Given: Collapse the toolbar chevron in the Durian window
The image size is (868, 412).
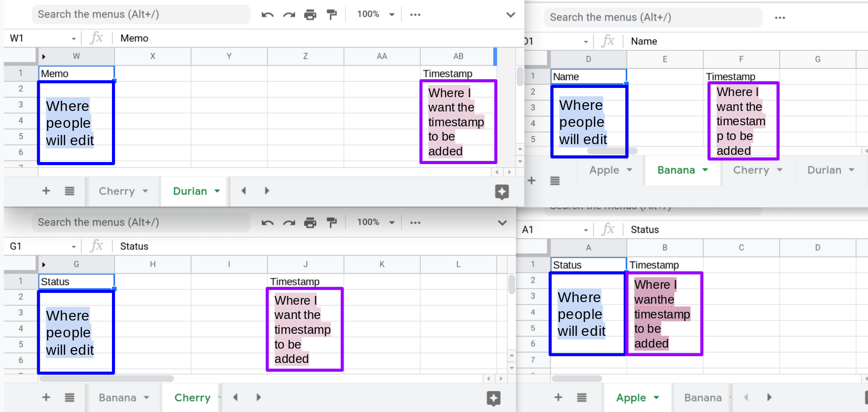Looking at the screenshot, I should [x=510, y=15].
